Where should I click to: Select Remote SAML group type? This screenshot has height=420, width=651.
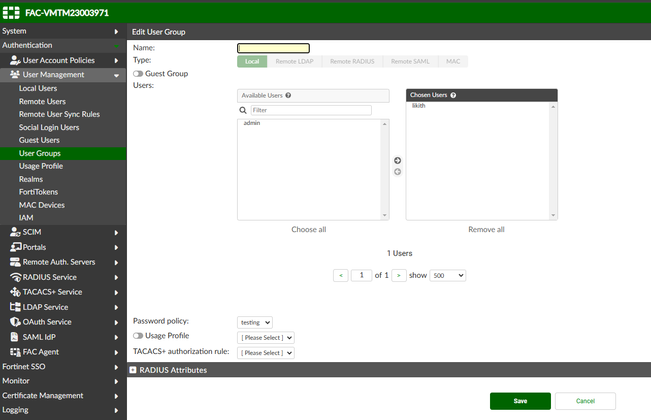pyautogui.click(x=410, y=61)
